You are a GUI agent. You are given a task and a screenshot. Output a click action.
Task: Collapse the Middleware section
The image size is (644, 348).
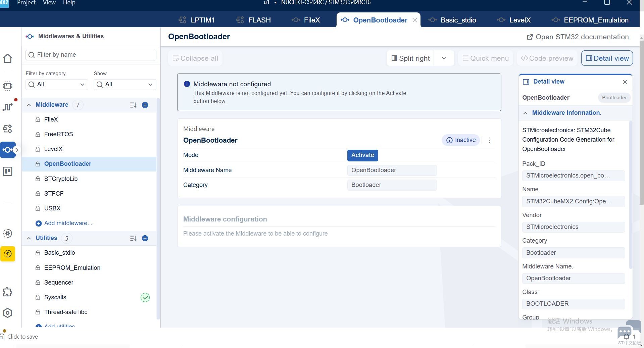click(x=29, y=105)
